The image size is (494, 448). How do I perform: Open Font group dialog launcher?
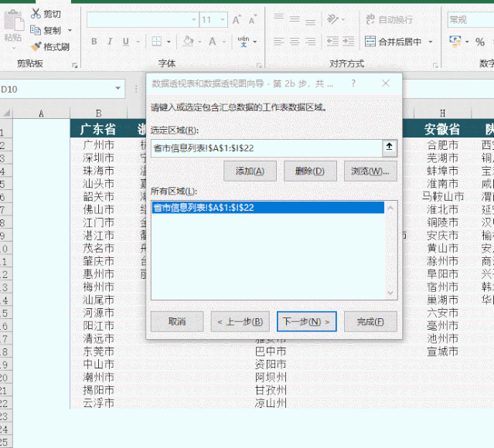pyautogui.click(x=259, y=65)
